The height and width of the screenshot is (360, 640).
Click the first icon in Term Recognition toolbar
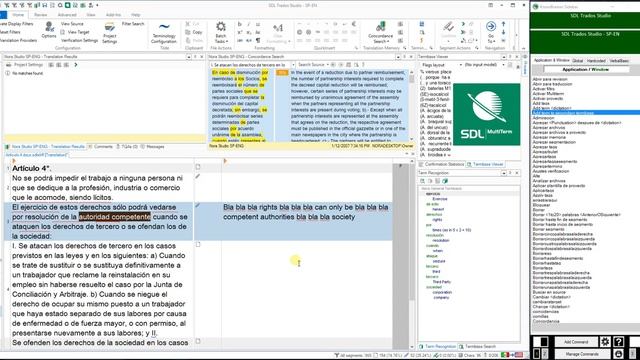(422, 181)
